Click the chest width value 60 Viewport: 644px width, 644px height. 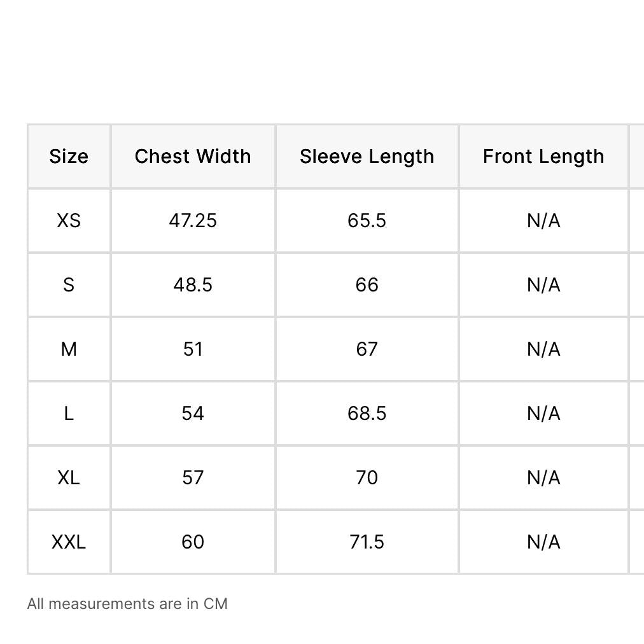pyautogui.click(x=193, y=542)
